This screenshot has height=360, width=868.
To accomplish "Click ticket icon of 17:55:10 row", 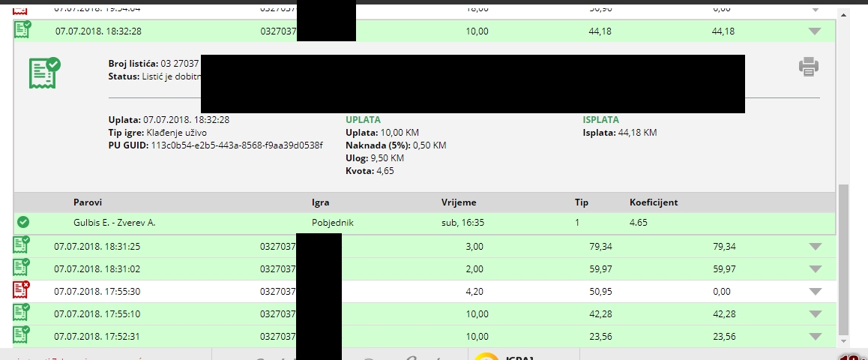I will [x=22, y=312].
